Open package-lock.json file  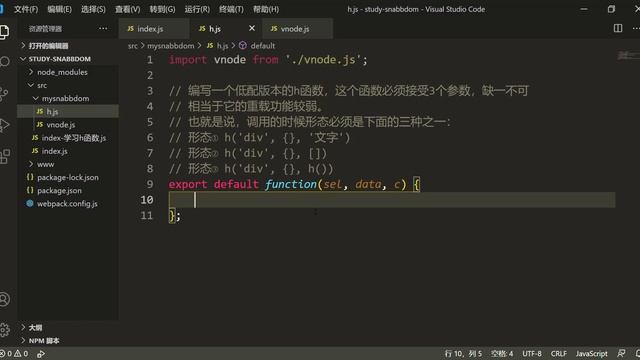pyautogui.click(x=68, y=177)
